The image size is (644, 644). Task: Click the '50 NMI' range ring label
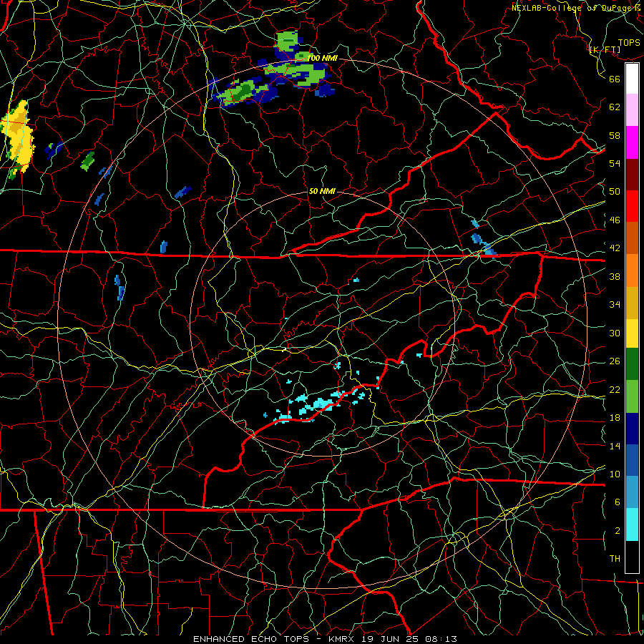click(x=321, y=191)
